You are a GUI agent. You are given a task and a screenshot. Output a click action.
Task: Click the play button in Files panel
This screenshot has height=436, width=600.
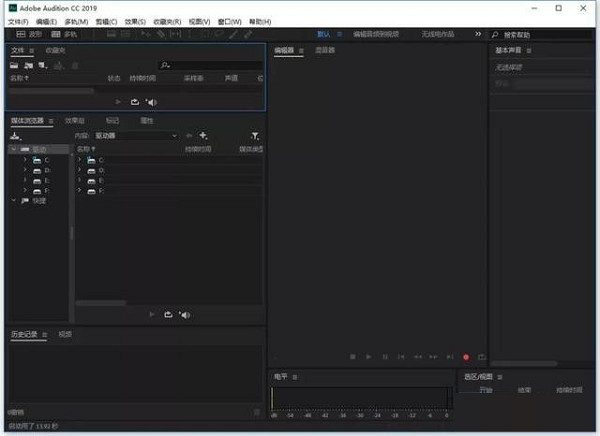(118, 102)
